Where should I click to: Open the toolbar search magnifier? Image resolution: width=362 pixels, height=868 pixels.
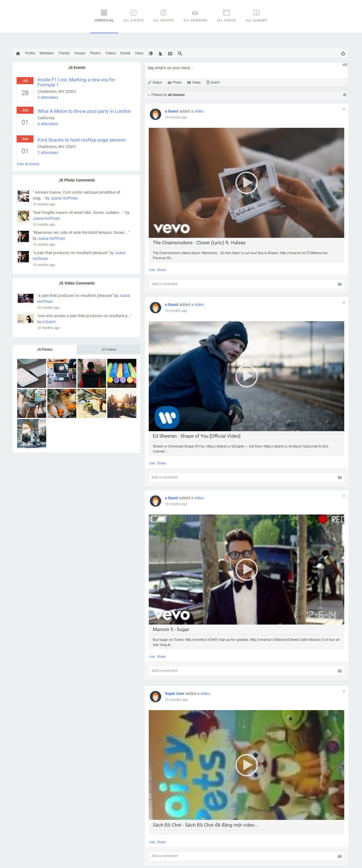(x=180, y=53)
